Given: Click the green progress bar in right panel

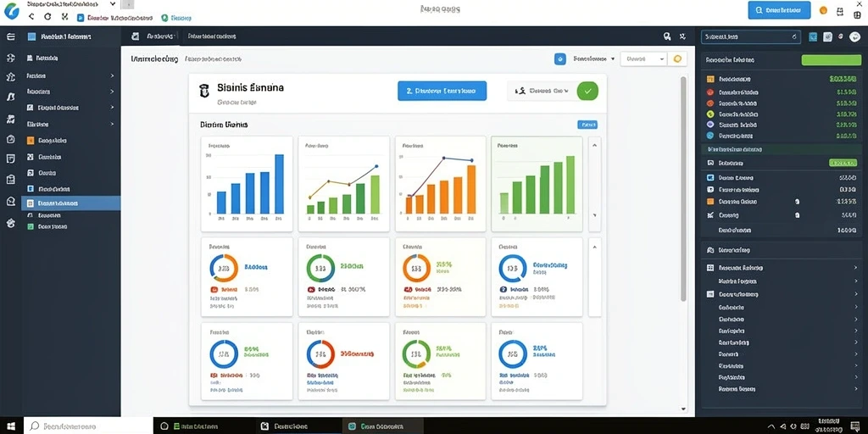Looking at the screenshot, I should [x=831, y=60].
